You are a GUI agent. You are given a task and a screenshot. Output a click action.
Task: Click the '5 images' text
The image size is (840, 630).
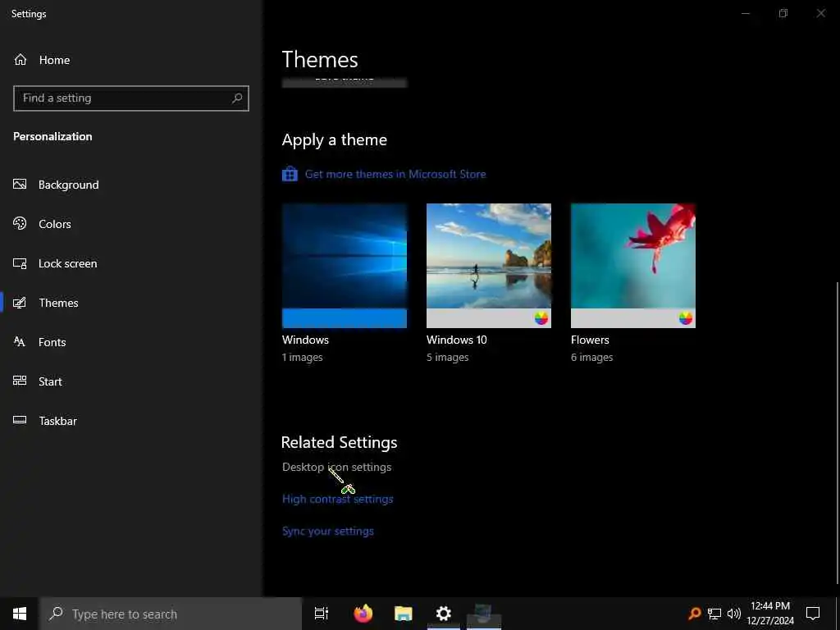click(x=447, y=358)
